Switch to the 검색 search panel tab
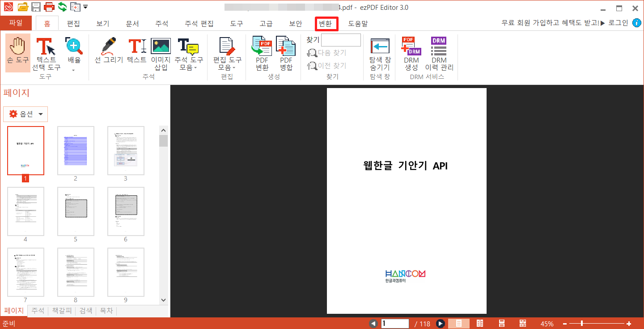 pyautogui.click(x=86, y=311)
